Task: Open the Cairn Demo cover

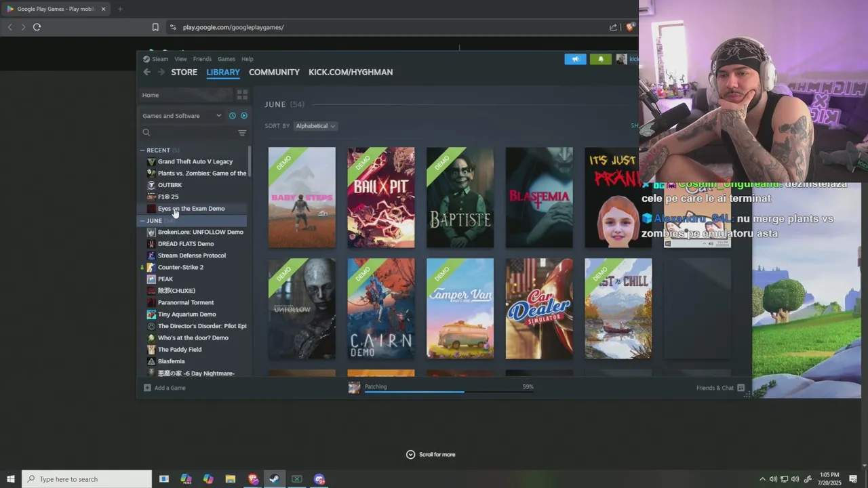Action: (381, 308)
